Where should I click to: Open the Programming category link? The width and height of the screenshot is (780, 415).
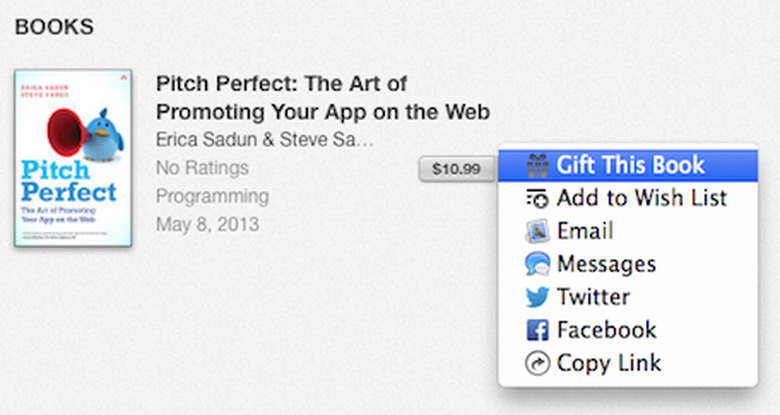pyautogui.click(x=212, y=196)
